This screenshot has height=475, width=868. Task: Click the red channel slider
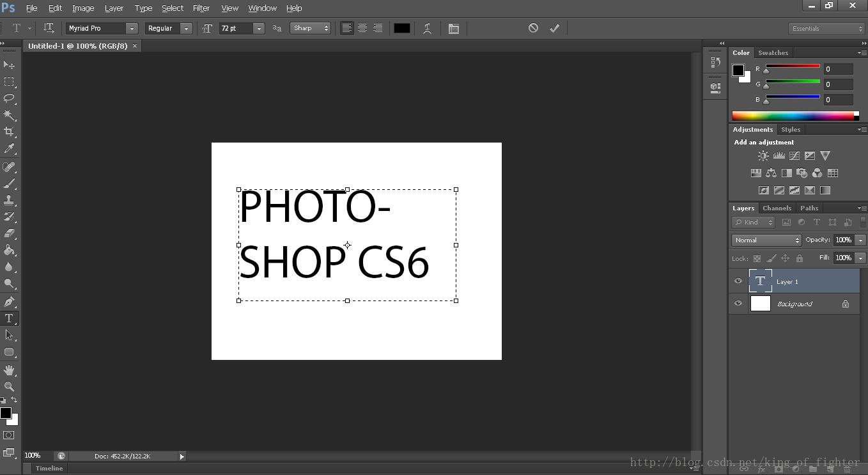point(793,67)
